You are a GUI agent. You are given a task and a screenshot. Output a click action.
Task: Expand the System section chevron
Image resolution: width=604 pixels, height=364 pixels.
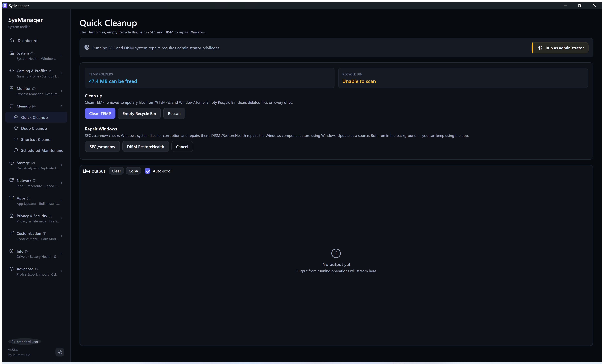coord(62,56)
